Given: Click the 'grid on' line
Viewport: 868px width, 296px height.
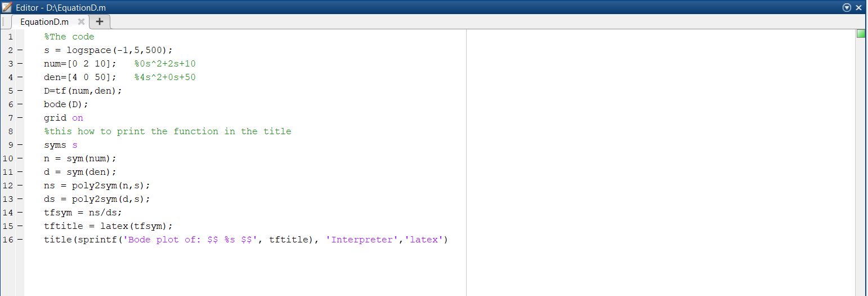Looking at the screenshot, I should 64,118.
